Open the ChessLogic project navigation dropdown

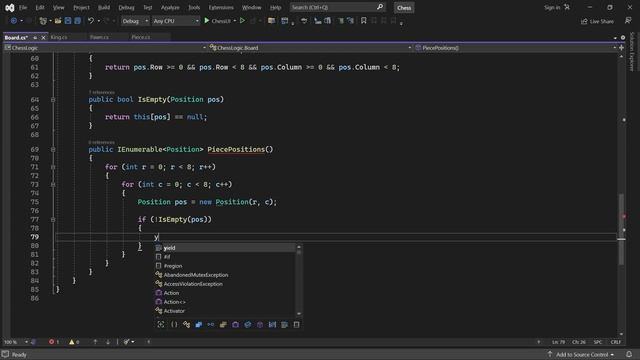coord(105,48)
